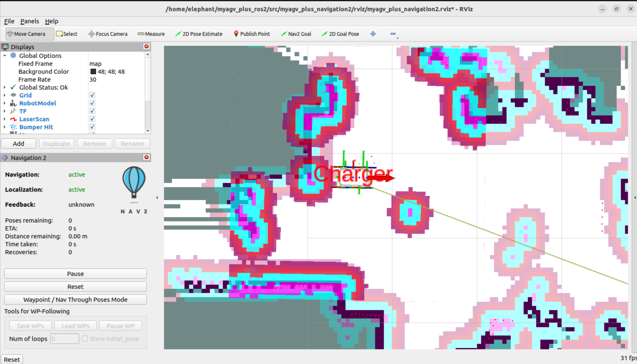Click the RobotModel display icon
The width and height of the screenshot is (637, 364).
(x=13, y=103)
